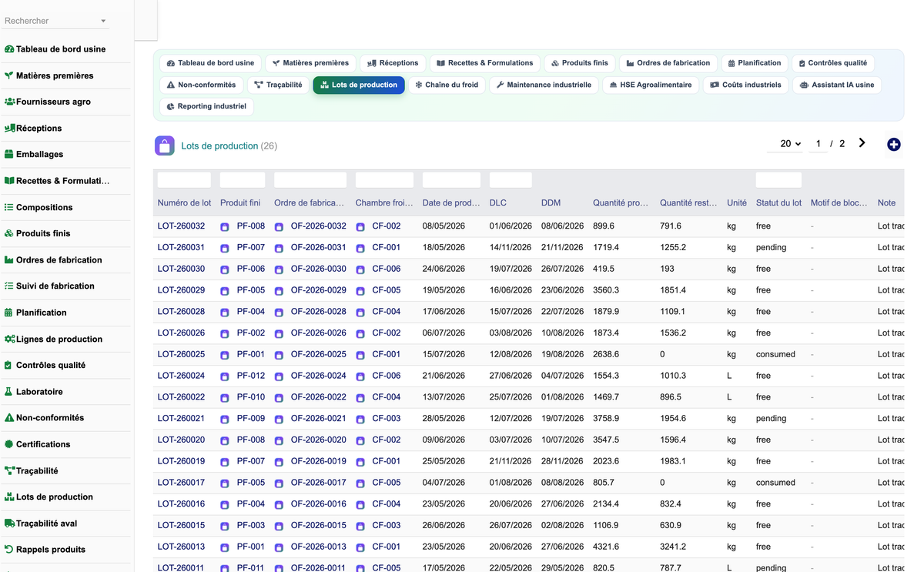Open Fournisseurs agro in sidebar
Viewport: 924px width, 572px height.
pyautogui.click(x=48, y=102)
